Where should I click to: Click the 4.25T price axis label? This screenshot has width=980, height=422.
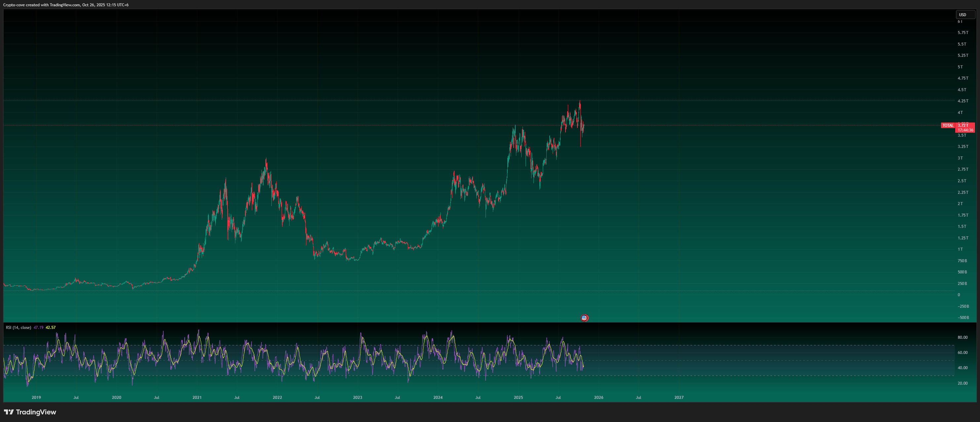pyautogui.click(x=963, y=101)
